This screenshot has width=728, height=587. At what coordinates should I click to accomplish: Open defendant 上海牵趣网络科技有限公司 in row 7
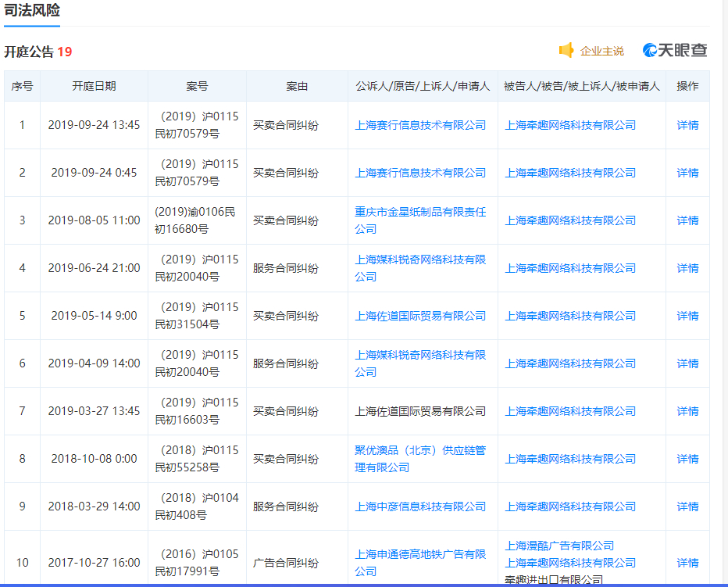(570, 411)
